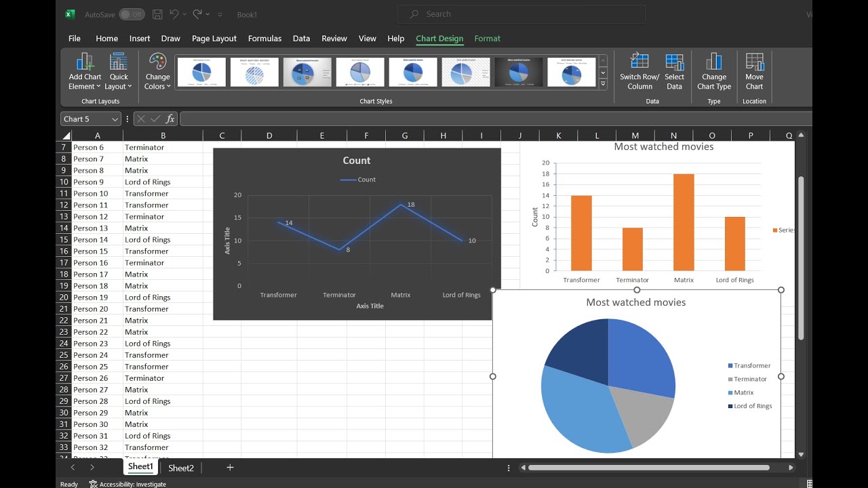
Task: Click the horizontal scrollbar left arrow
Action: (x=523, y=468)
